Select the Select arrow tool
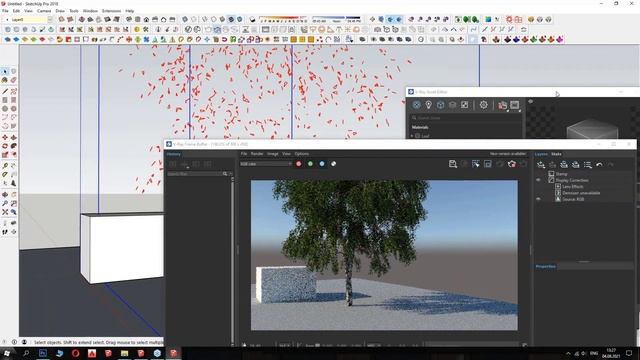Viewport: 640px width, 360px height. (5, 71)
